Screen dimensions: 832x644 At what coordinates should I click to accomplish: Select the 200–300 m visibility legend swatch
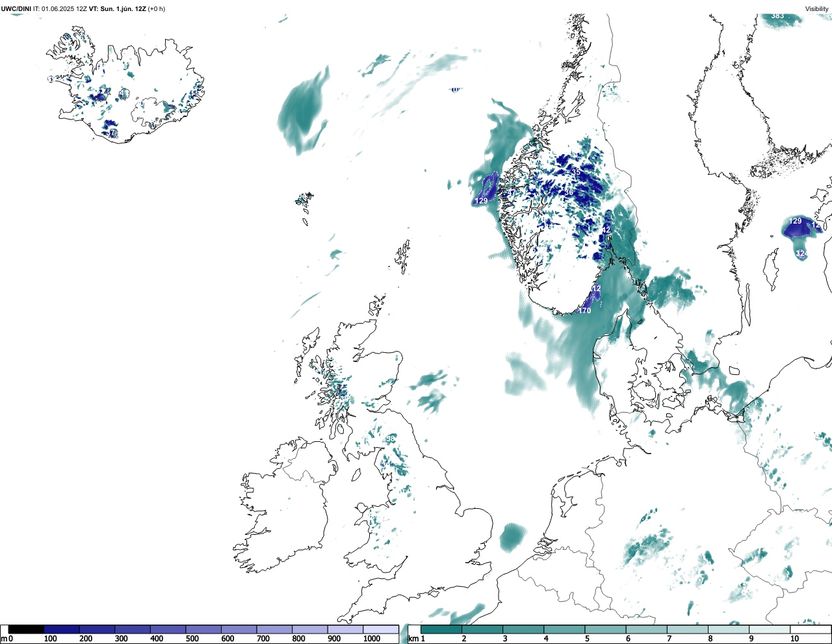point(97,629)
